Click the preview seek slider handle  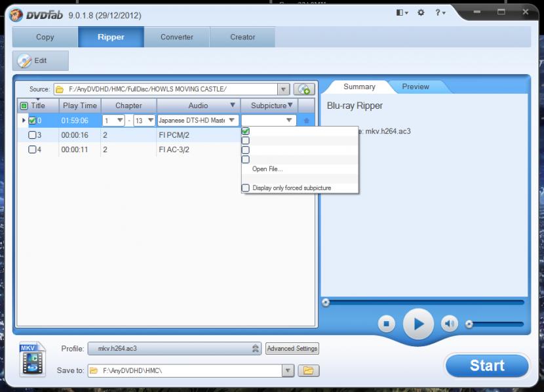(326, 302)
